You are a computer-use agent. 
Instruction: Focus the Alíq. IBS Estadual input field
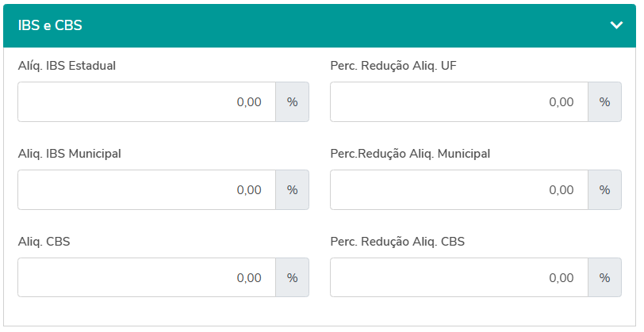[147, 102]
